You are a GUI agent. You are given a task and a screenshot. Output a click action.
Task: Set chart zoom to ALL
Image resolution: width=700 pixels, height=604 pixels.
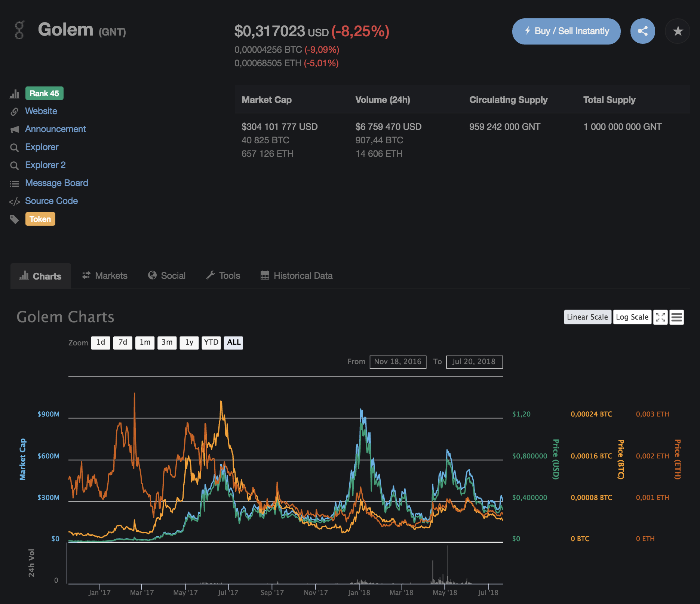pos(233,342)
